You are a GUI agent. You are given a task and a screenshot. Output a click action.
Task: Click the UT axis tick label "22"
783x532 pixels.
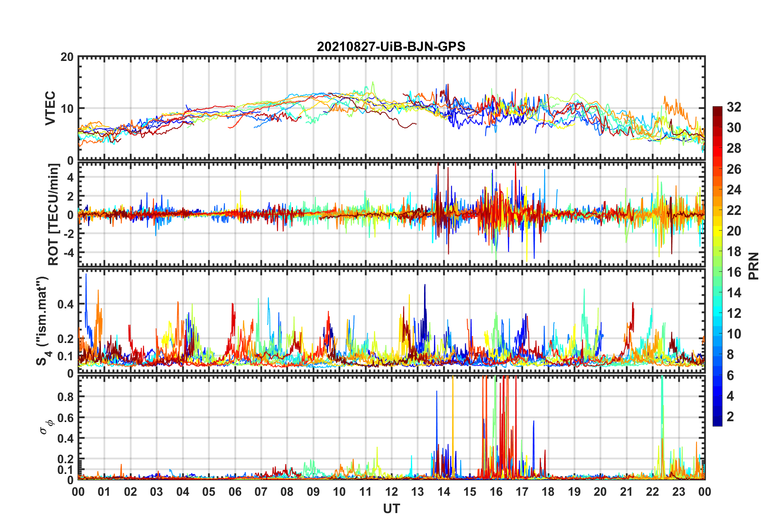click(x=652, y=492)
